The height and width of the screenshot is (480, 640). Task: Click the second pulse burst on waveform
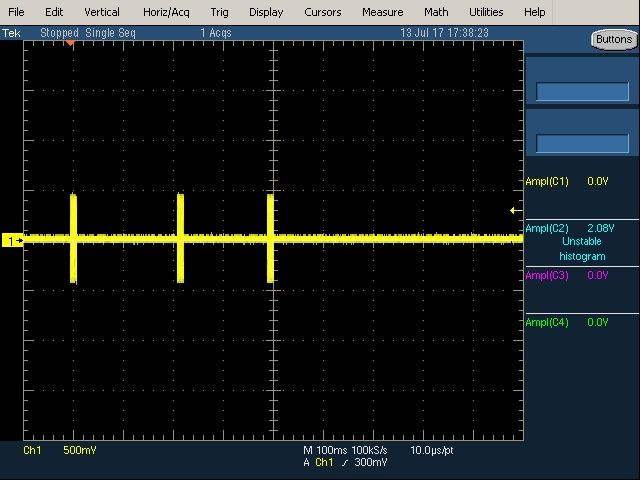click(x=180, y=238)
